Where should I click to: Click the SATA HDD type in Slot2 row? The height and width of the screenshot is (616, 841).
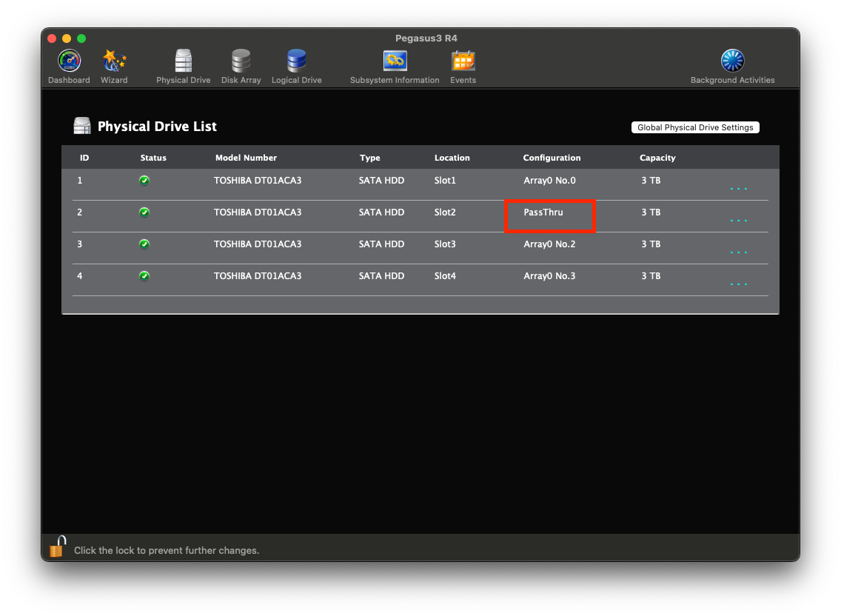point(381,212)
